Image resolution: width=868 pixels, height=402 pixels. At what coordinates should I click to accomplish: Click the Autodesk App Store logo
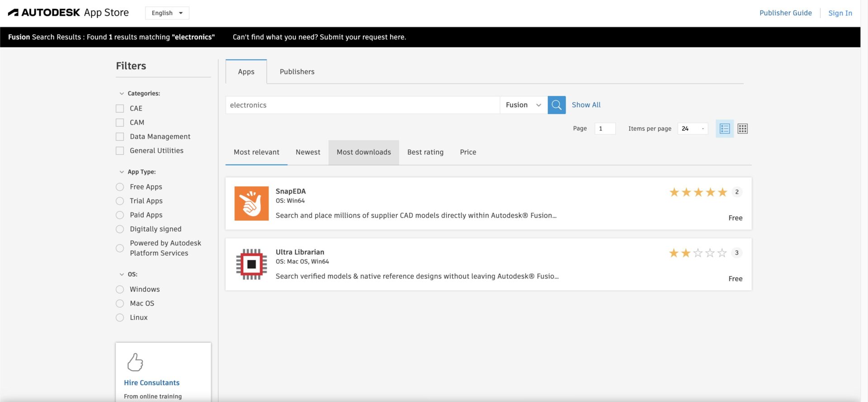pyautogui.click(x=68, y=13)
